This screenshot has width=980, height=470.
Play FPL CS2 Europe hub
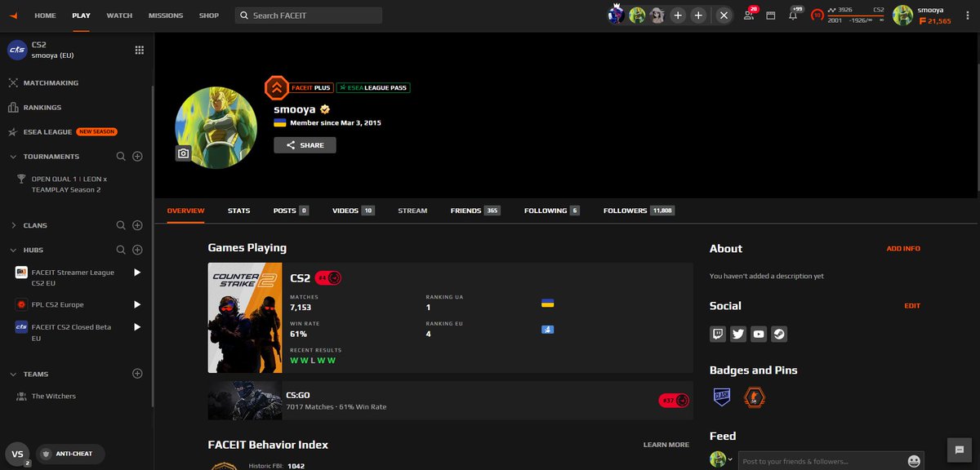click(x=137, y=304)
